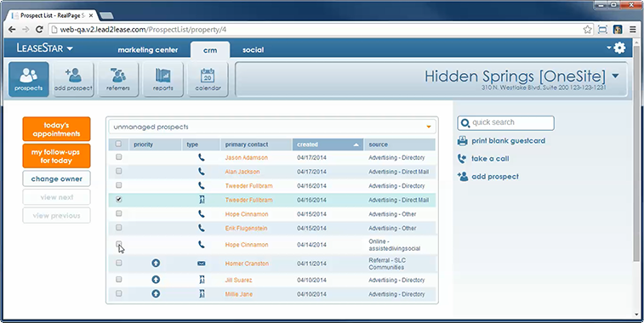Reload the page with the refresh icon
Viewport: 644px width, 323px height.
(x=39, y=30)
